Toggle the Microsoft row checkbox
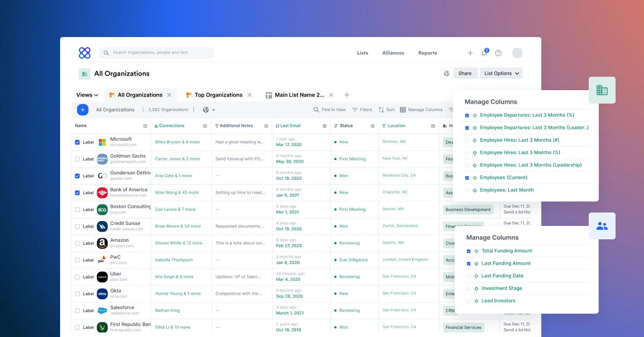This screenshot has width=644, height=337. (77, 142)
